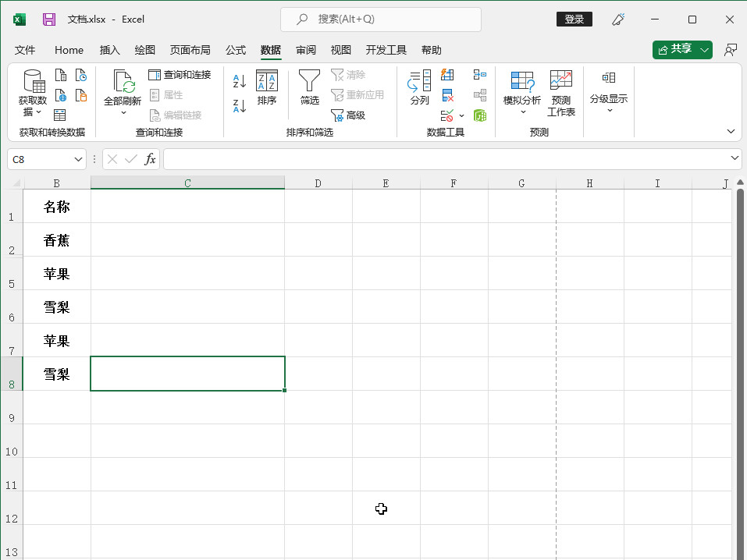Switch to the 视图 tab

pos(341,50)
